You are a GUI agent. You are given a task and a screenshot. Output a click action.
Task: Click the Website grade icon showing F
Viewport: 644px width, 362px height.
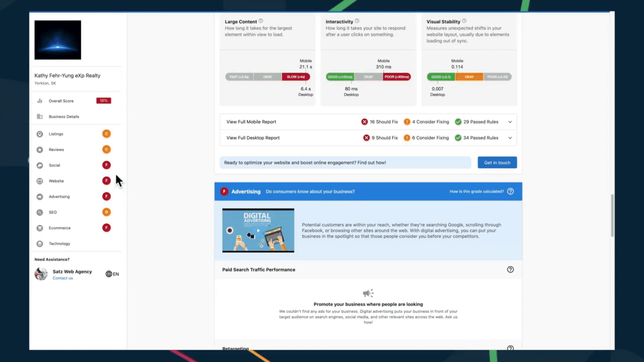[x=106, y=180]
